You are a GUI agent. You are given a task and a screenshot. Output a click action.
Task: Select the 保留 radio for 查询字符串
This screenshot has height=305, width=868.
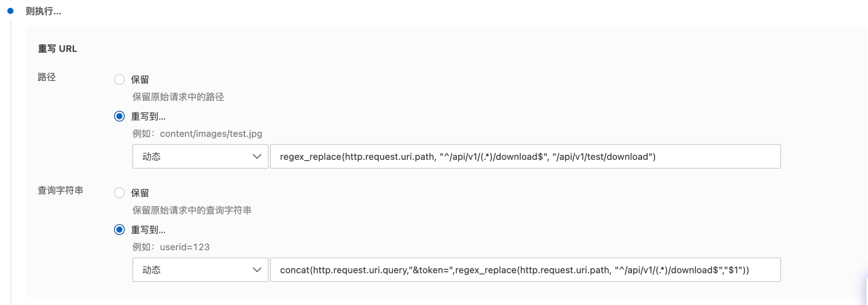click(x=119, y=193)
